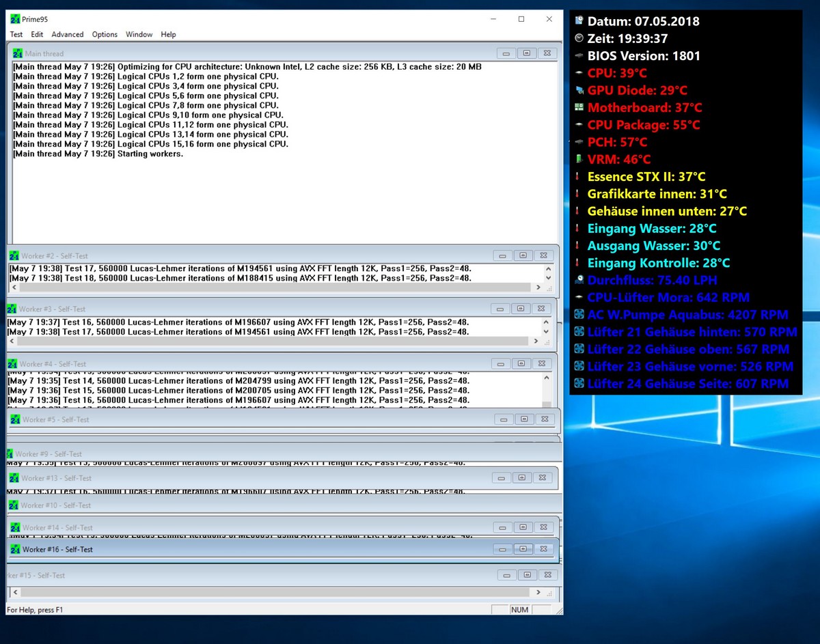The width and height of the screenshot is (820, 644).
Task: Click the left arrow of Worker #2's horizontal scrollbar
Action: tap(14, 288)
